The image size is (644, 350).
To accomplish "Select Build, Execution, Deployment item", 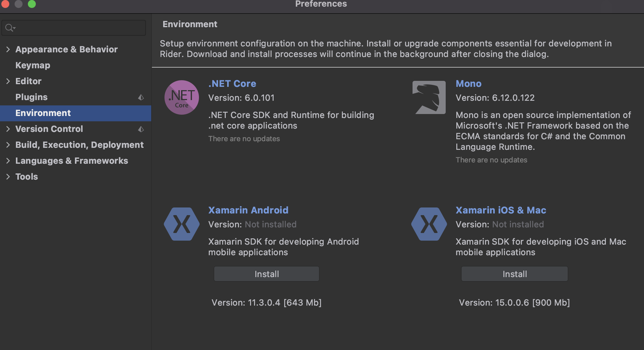I will pos(79,145).
